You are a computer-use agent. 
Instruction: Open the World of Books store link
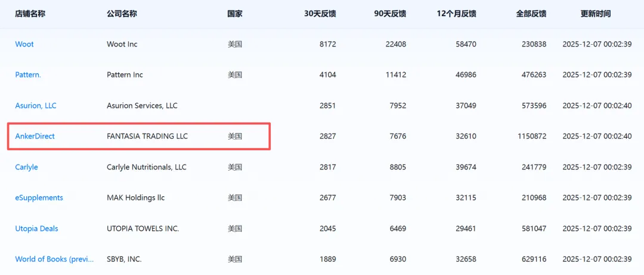[x=55, y=259]
